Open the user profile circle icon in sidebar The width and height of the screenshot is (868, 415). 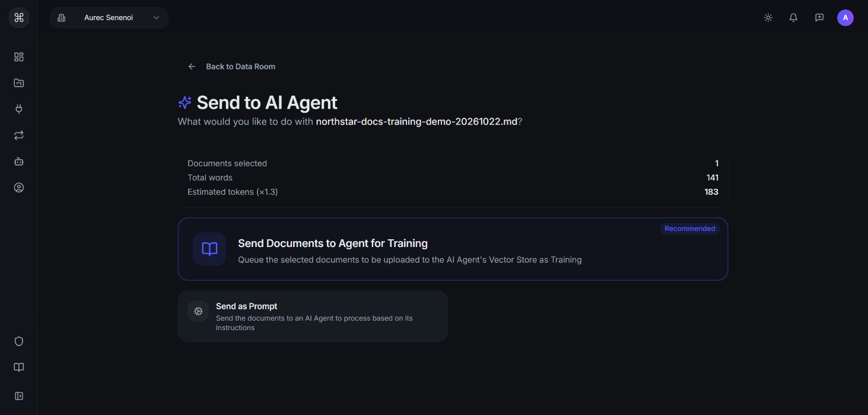19,188
